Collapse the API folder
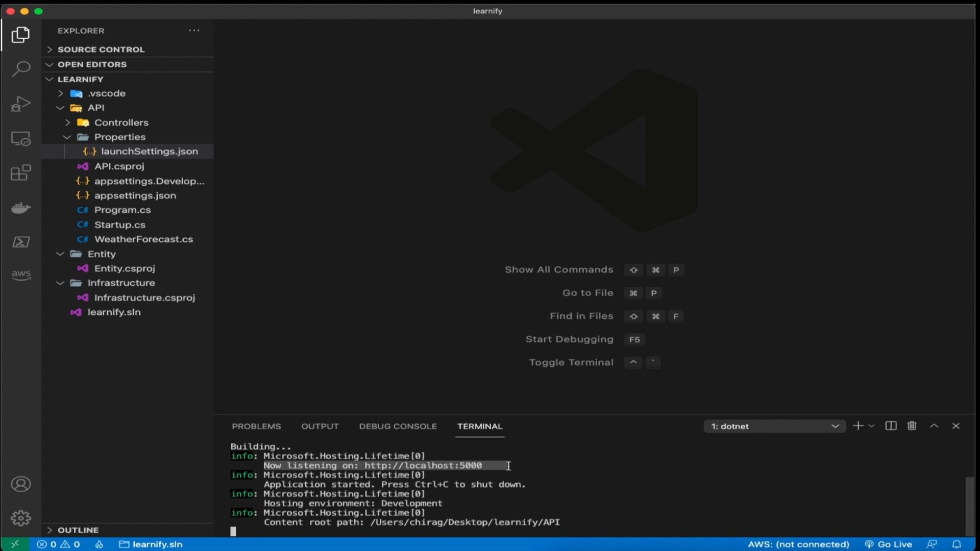 [128, 108]
